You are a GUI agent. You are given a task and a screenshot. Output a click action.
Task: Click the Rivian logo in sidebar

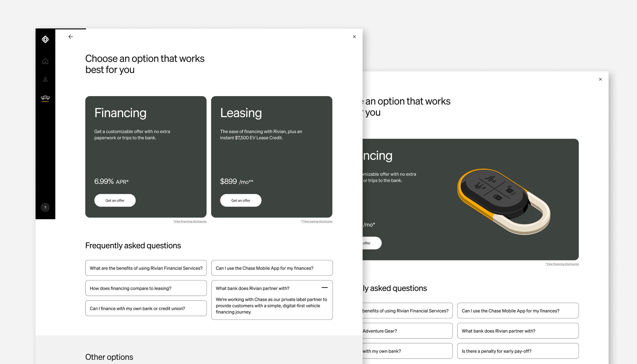[45, 39]
